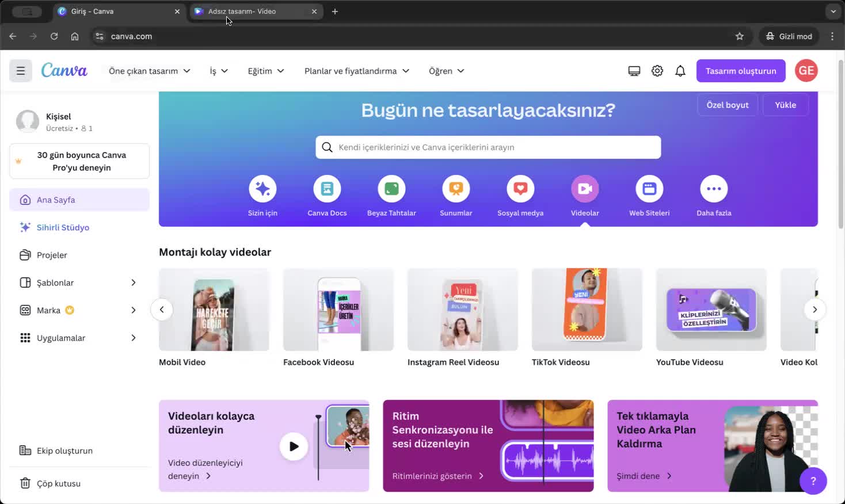
Task: Expand the İş dropdown menu
Action: click(219, 71)
